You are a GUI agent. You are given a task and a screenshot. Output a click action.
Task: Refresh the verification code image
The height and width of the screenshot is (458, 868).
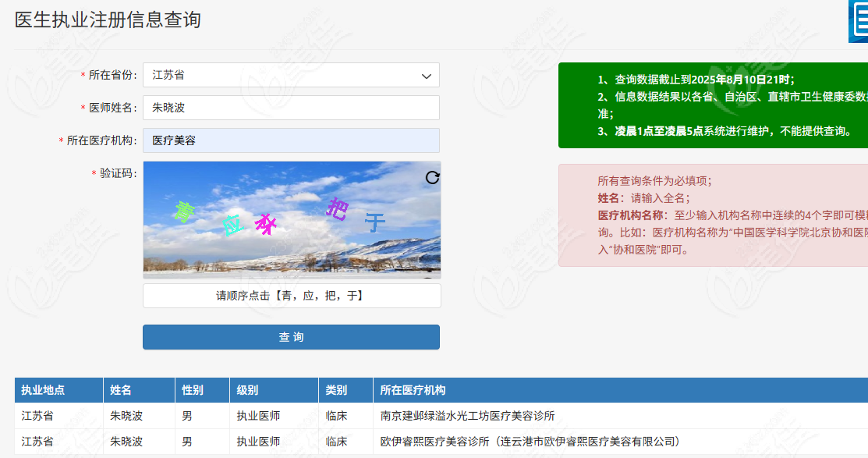(432, 177)
